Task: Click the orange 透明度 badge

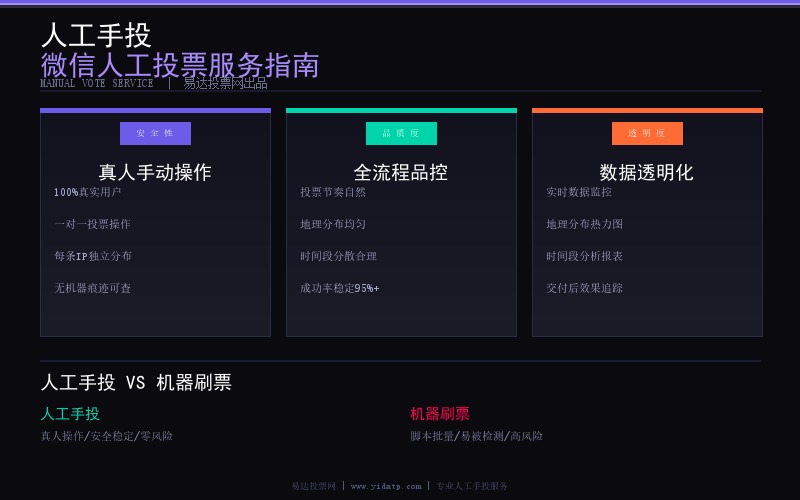Action: click(647, 133)
